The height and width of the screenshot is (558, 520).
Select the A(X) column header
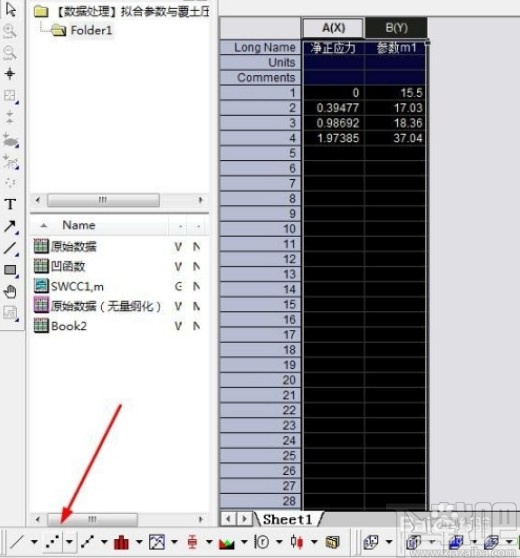pos(333,28)
